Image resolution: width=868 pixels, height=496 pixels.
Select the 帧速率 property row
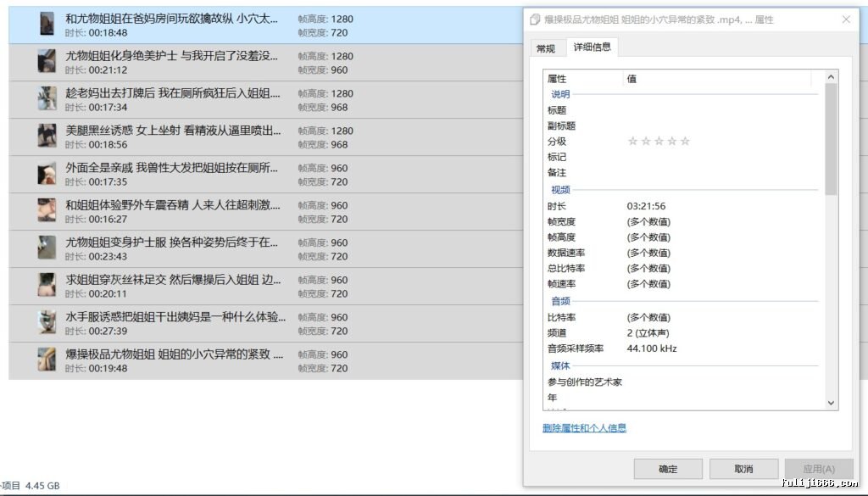click(682, 283)
